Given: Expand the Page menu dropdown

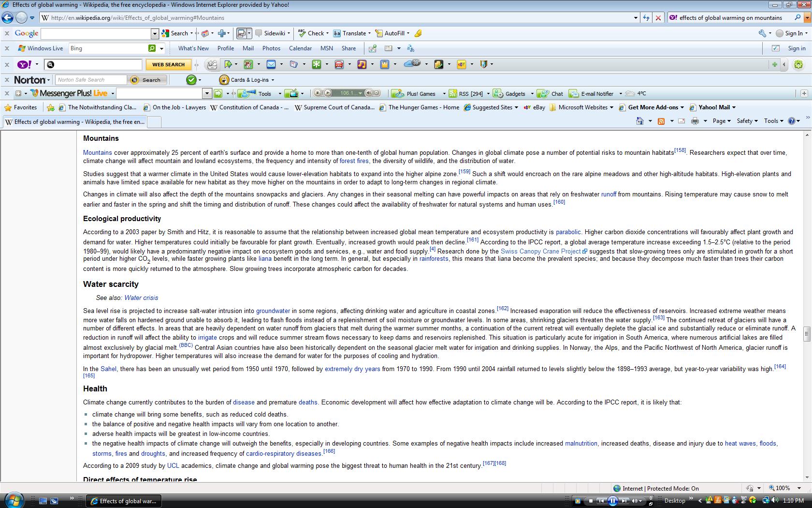Looking at the screenshot, I should pos(721,121).
